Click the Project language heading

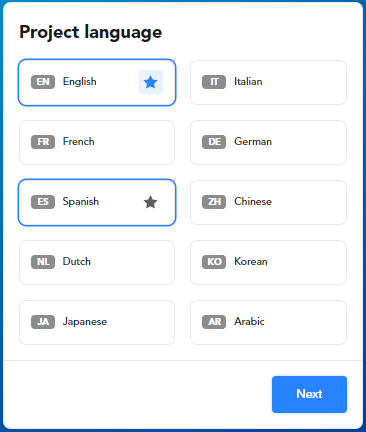pos(91,33)
